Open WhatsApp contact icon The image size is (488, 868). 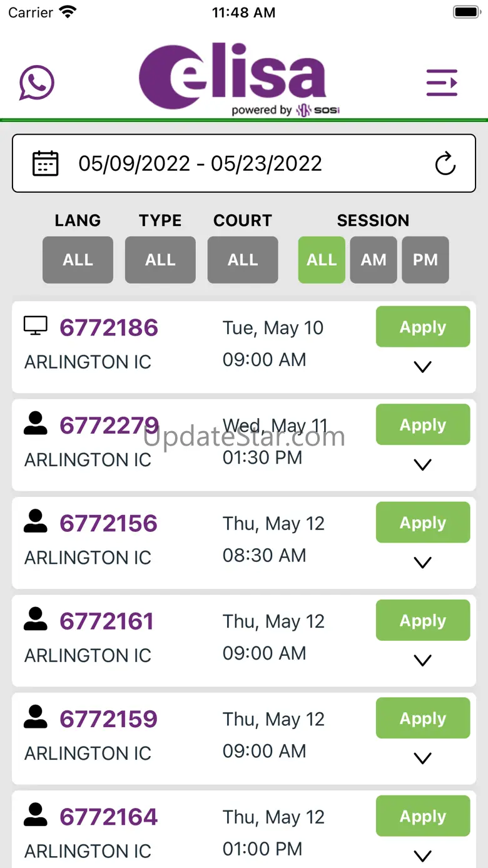click(37, 83)
